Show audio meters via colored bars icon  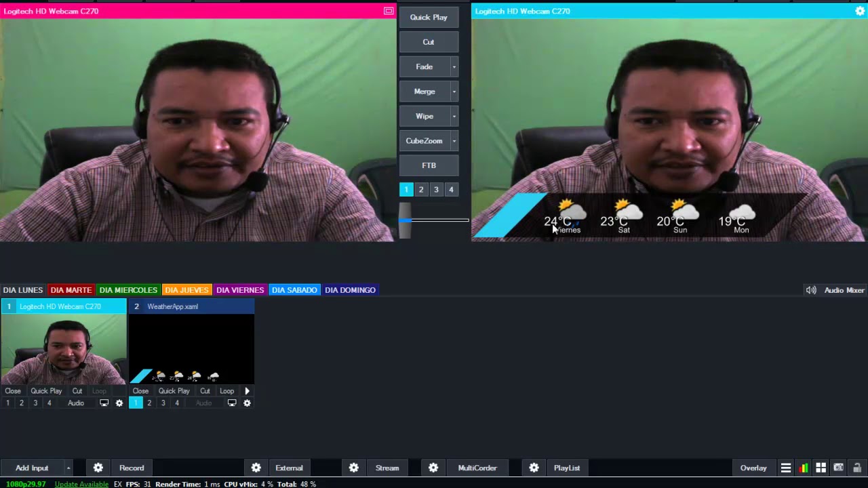coord(804,468)
